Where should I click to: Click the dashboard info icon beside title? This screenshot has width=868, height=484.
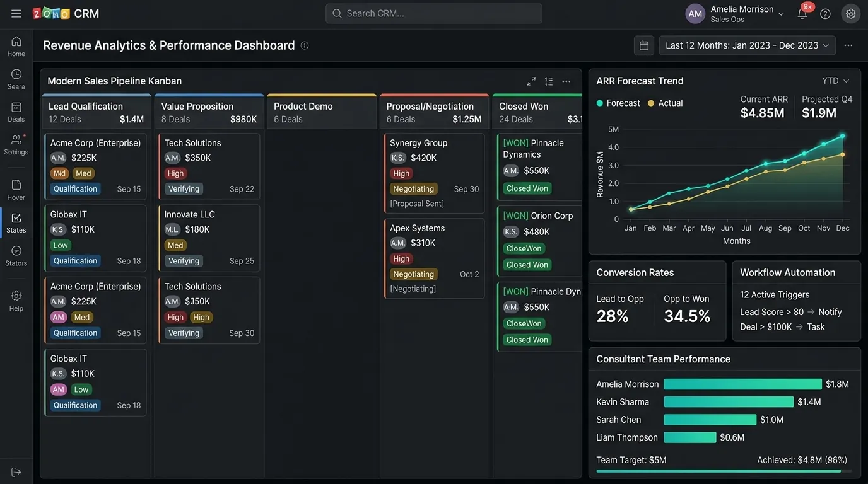point(305,45)
